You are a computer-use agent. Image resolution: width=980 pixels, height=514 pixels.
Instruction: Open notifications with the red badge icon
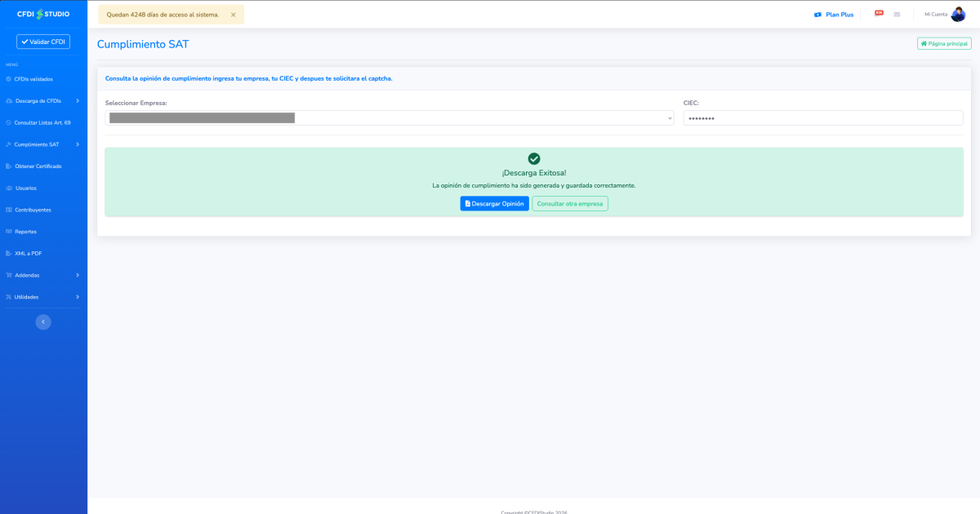tap(879, 13)
